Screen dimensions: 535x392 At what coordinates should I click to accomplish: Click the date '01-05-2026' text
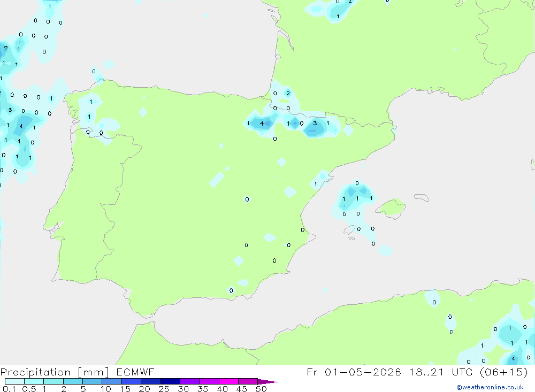363,372
